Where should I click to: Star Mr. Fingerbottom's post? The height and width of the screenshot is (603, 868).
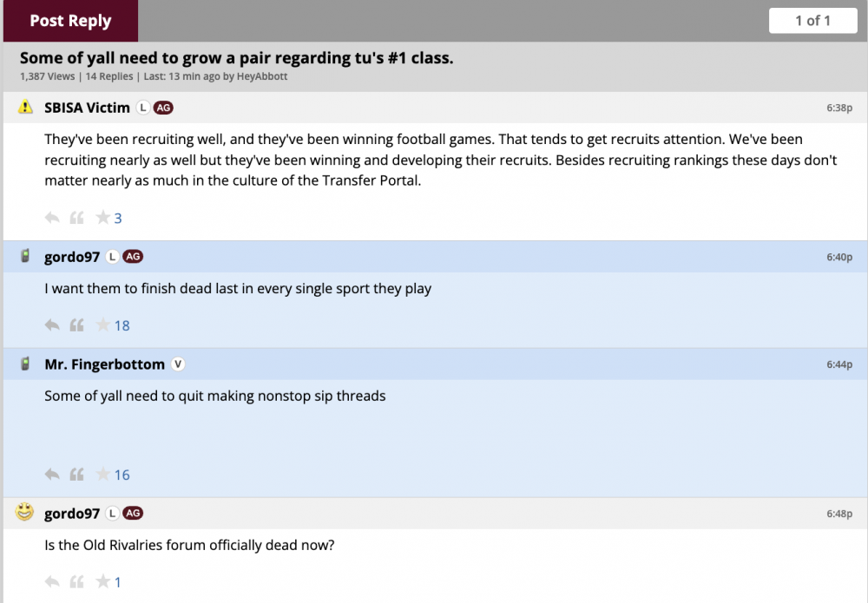click(102, 475)
